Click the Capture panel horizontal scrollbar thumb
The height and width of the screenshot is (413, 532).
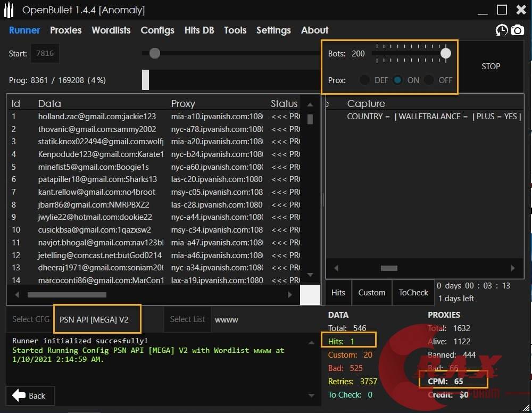click(x=389, y=268)
